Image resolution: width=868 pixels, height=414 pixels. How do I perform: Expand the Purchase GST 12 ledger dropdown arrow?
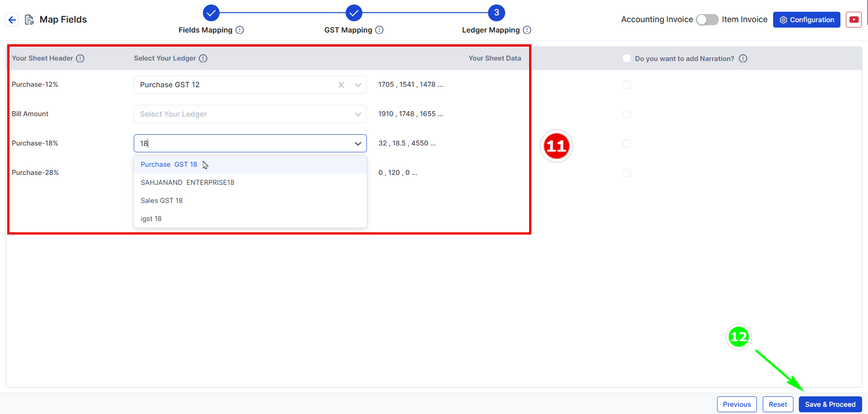[358, 85]
